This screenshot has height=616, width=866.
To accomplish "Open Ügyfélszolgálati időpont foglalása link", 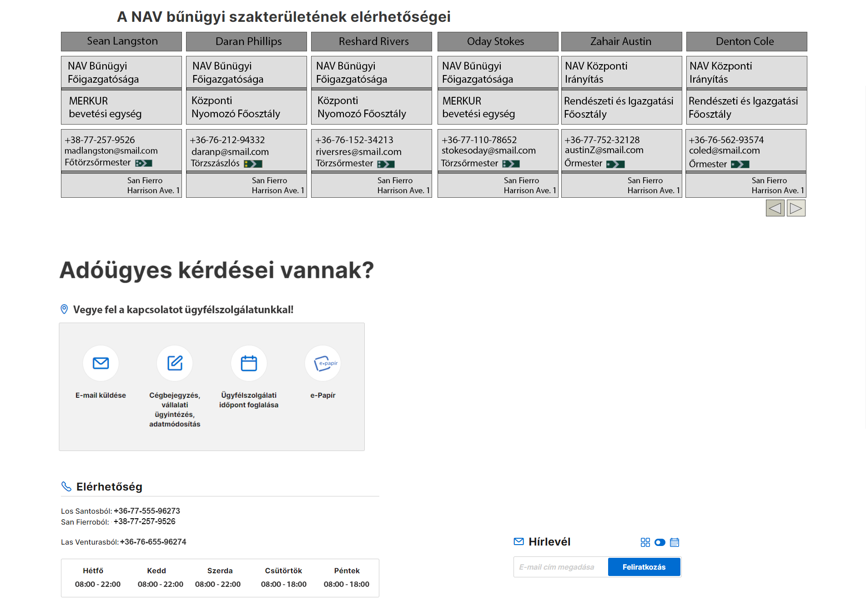I will (x=249, y=400).
